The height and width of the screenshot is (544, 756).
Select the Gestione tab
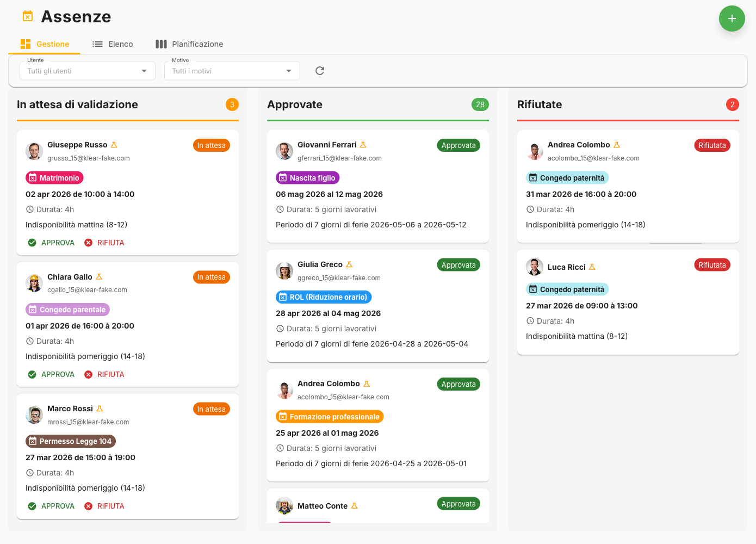pos(45,44)
